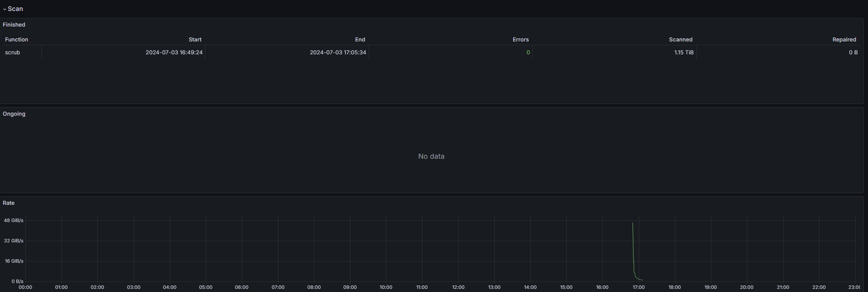This screenshot has height=292, width=868.
Task: Sort table by End column header
Action: pos(360,39)
